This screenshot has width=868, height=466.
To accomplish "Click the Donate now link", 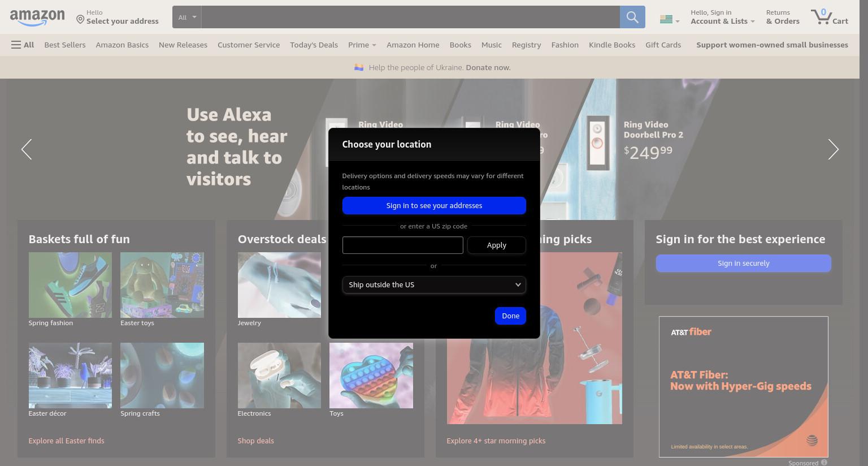I will (488, 67).
